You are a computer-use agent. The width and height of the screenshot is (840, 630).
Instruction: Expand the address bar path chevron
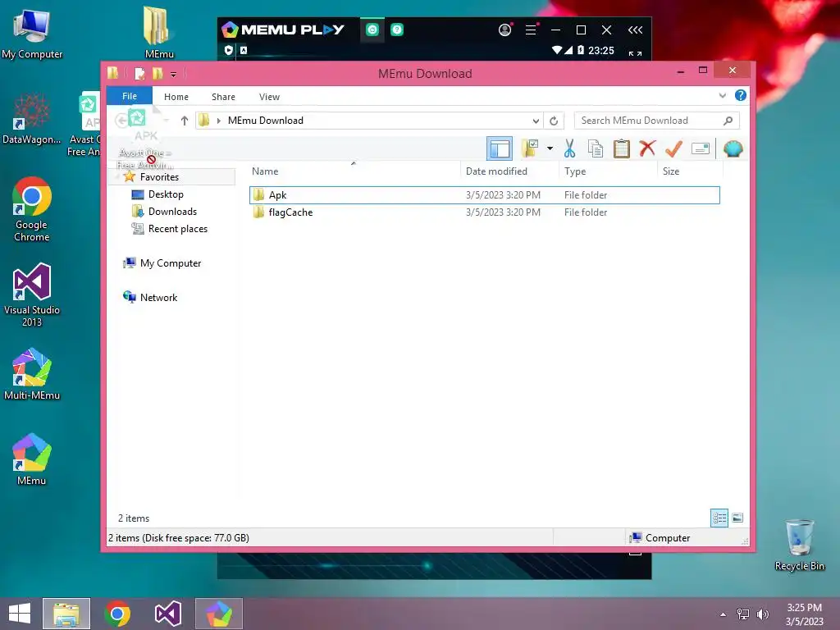tap(218, 121)
